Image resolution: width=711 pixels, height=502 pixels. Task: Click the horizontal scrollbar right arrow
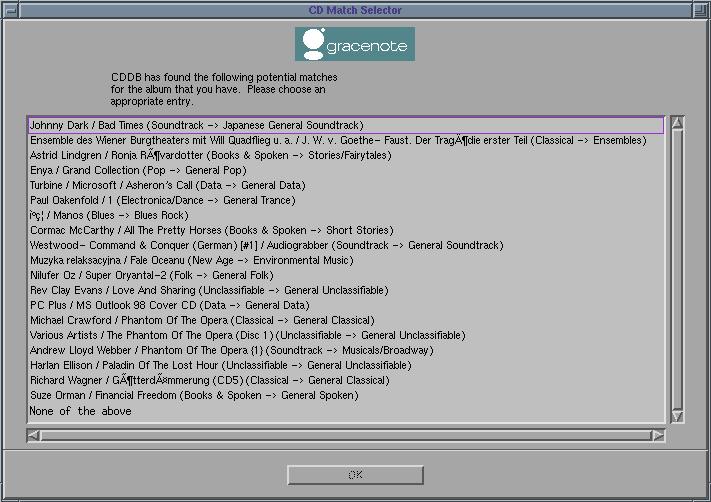[x=658, y=436]
